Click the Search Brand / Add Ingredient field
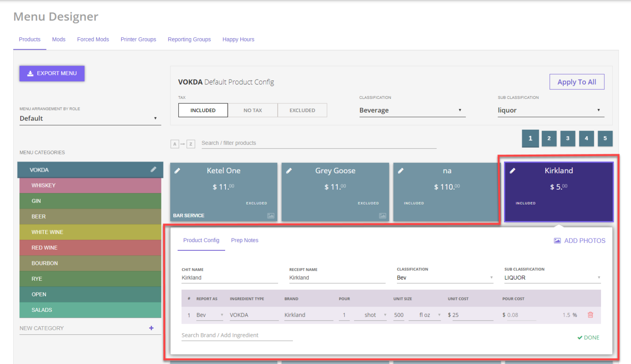This screenshot has height=364, width=631. (x=237, y=335)
